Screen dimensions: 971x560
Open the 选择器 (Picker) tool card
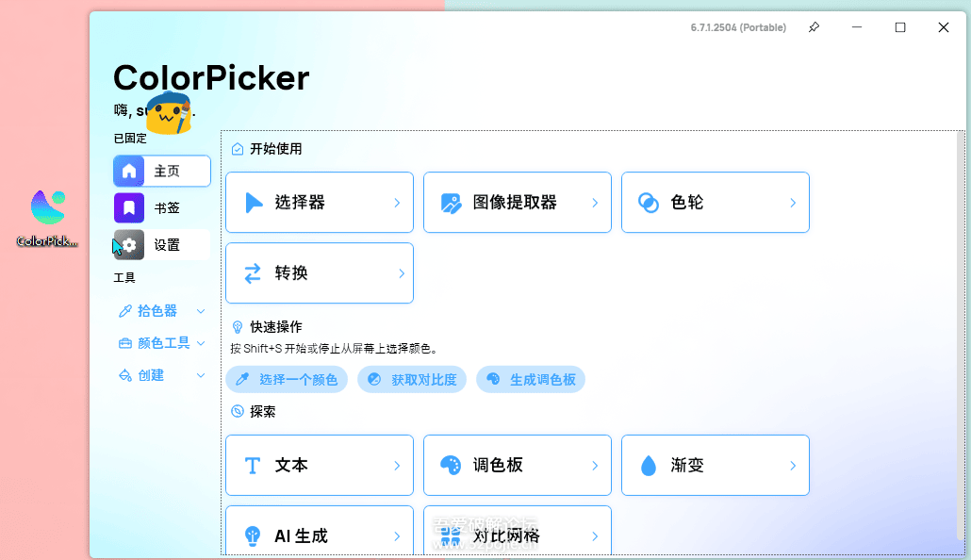319,202
